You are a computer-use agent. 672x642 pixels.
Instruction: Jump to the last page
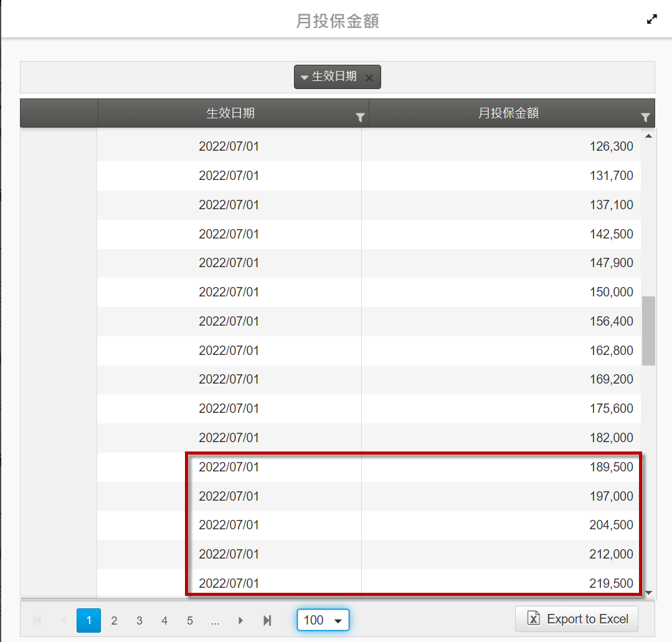pos(267,620)
